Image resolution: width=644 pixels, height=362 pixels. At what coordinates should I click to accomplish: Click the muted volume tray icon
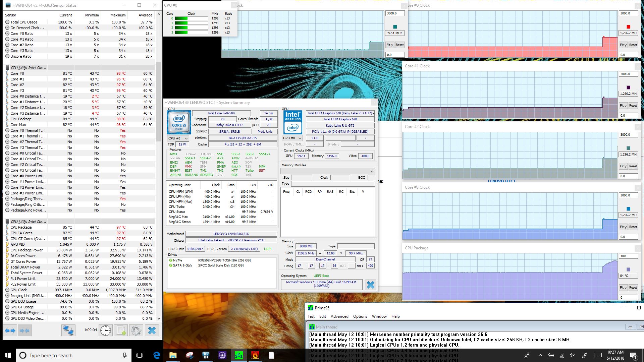pyautogui.click(x=573, y=355)
